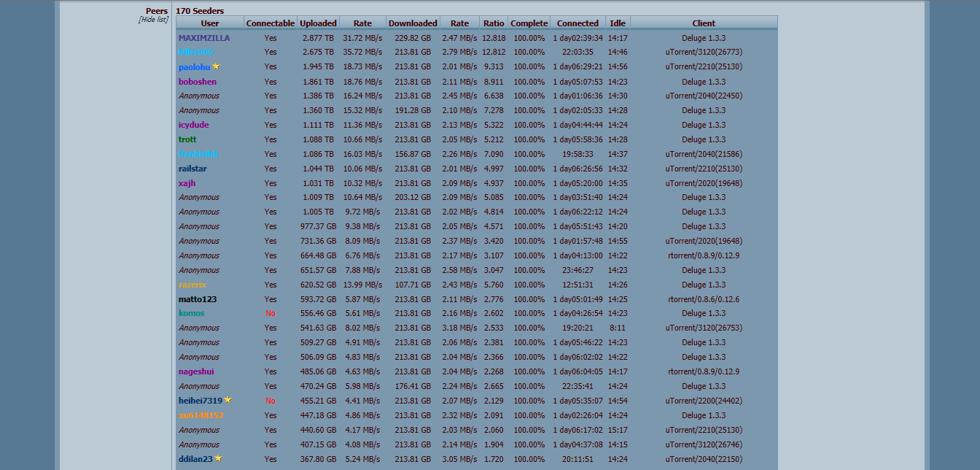
Task: Click client rtorrent/0.8.6/0.12.6
Action: coord(704,299)
